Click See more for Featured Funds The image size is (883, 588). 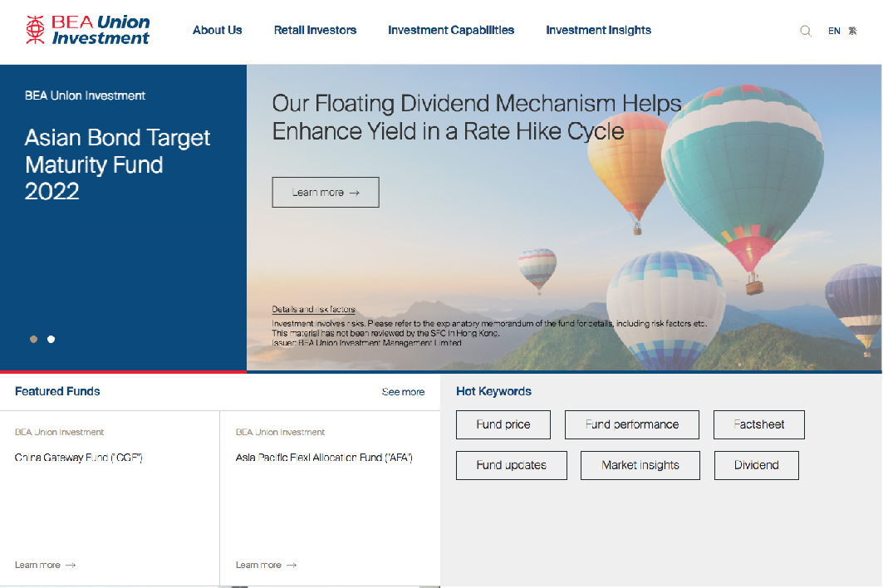click(x=403, y=392)
